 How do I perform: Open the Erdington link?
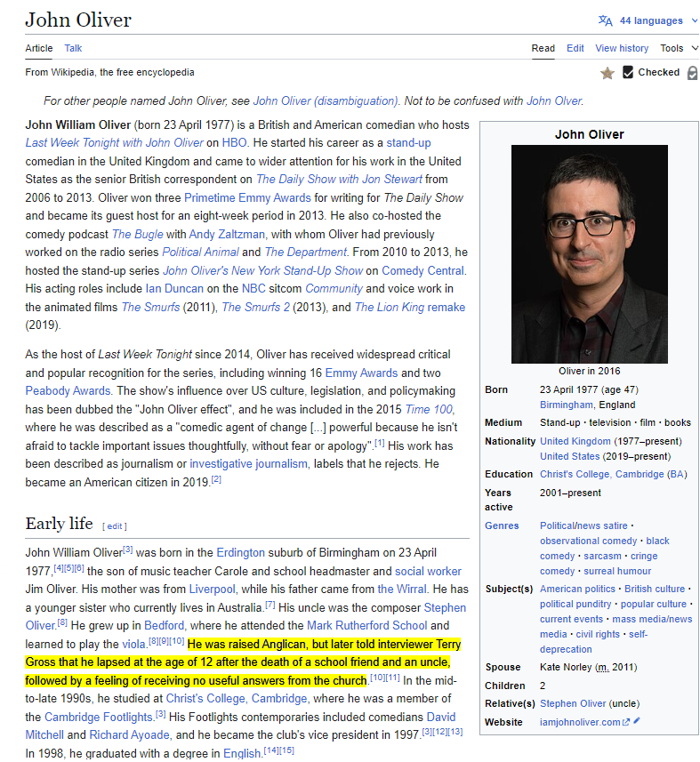(241, 552)
